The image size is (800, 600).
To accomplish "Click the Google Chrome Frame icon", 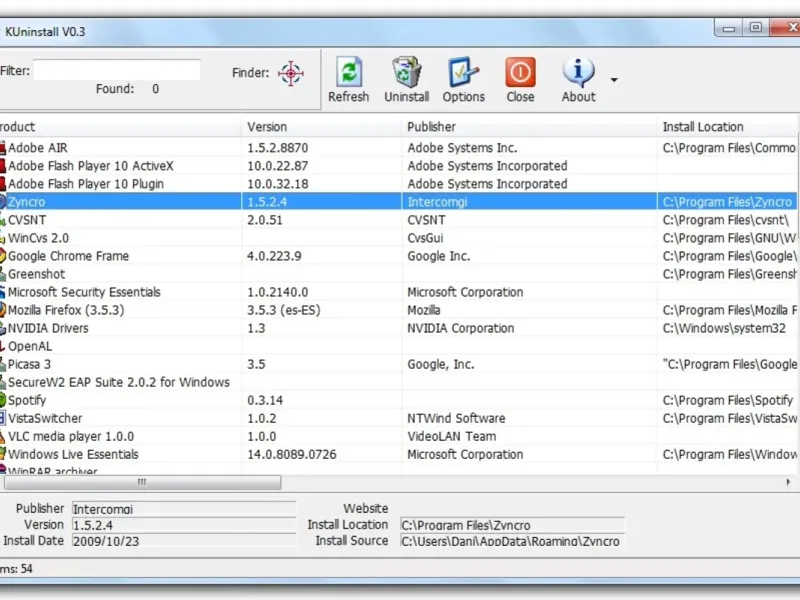I will [x=3, y=256].
